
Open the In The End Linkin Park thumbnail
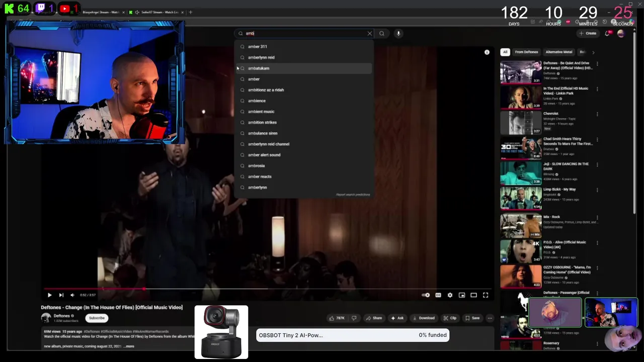click(521, 98)
